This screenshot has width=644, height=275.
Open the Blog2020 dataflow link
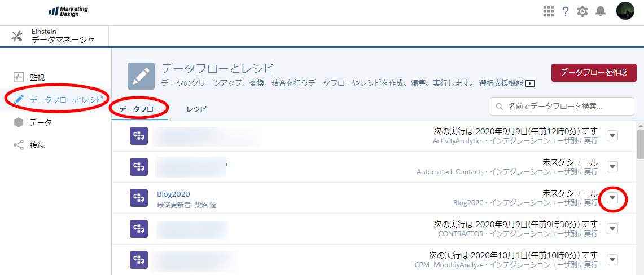(x=173, y=194)
